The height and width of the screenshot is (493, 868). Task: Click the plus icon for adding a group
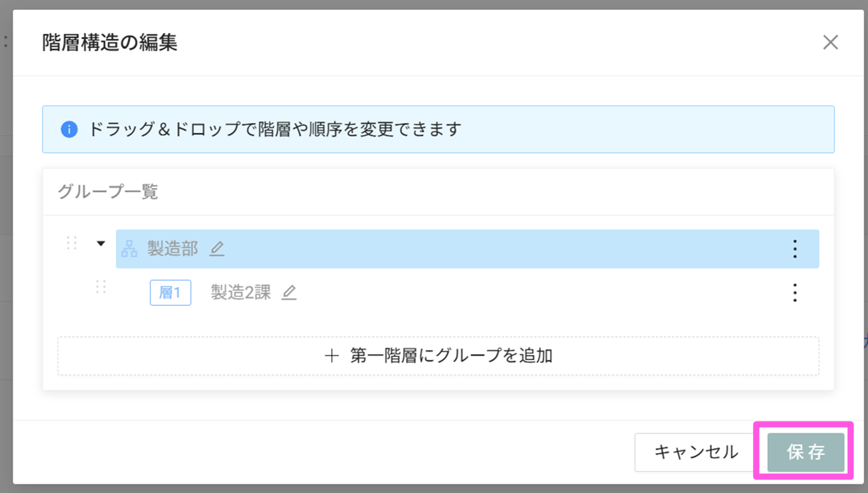point(331,356)
